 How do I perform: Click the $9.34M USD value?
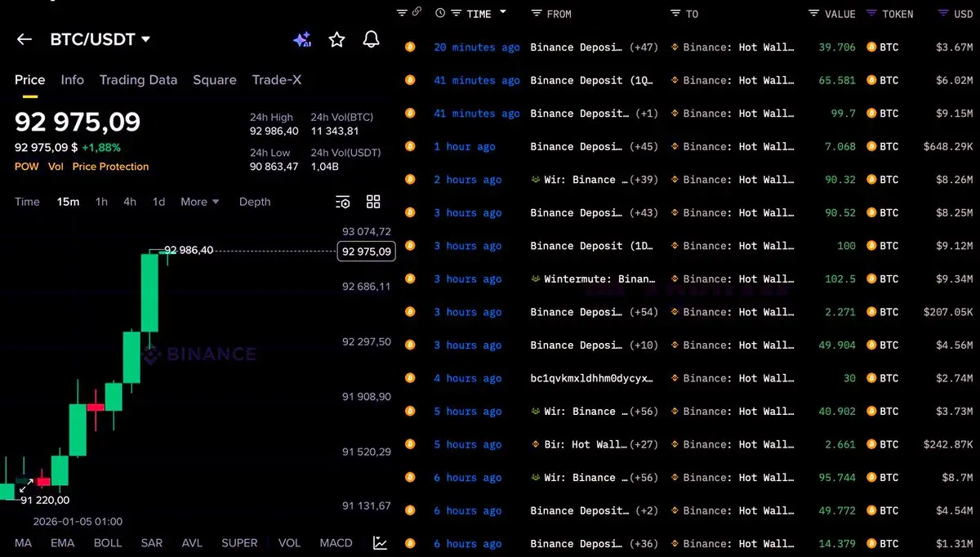(x=954, y=279)
